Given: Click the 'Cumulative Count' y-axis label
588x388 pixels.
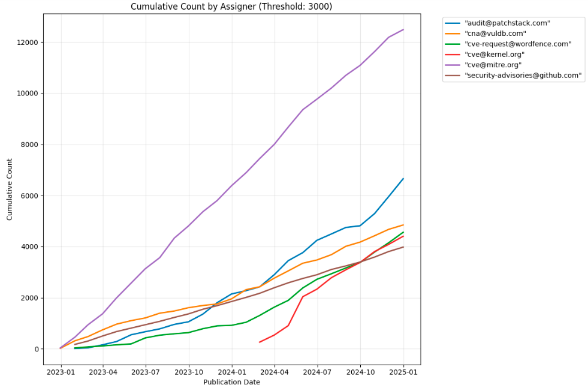Looking at the screenshot, I should (x=10, y=190).
